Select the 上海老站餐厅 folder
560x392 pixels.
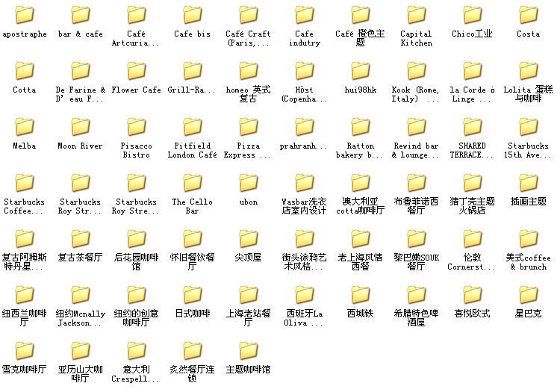[x=249, y=294]
